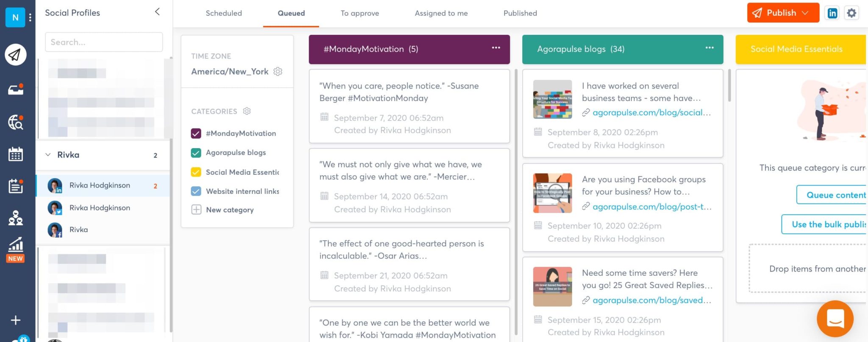Open the notepad tasks icon in sidebar
Viewport: 868px width, 342px height.
click(x=16, y=186)
